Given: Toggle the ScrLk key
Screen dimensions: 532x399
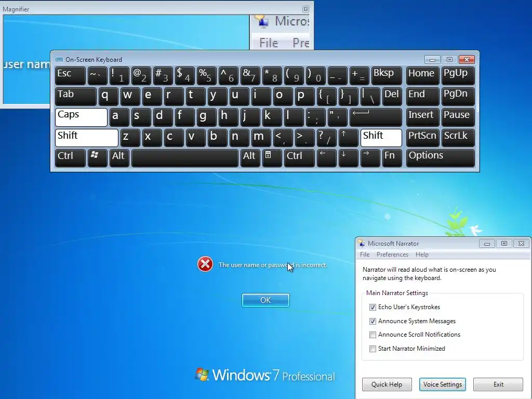Looking at the screenshot, I should [458, 138].
